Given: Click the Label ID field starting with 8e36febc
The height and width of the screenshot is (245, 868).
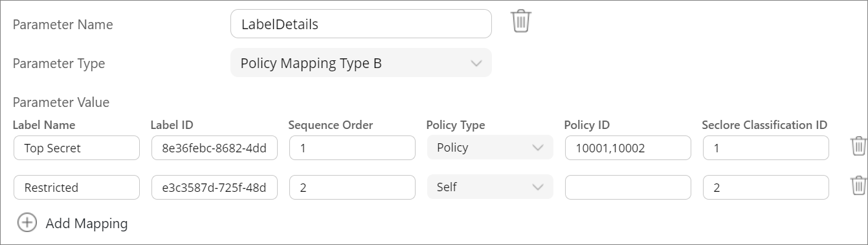Looking at the screenshot, I should pyautogui.click(x=214, y=148).
